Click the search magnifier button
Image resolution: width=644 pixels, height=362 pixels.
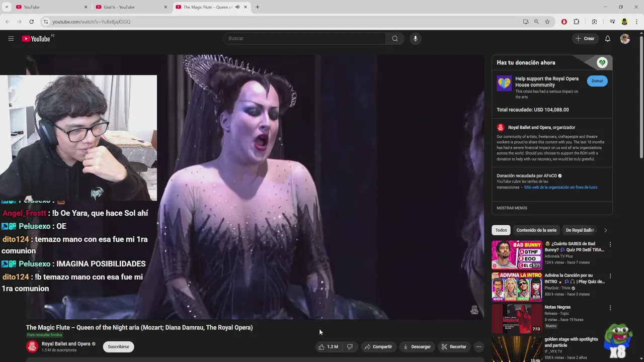395,38
